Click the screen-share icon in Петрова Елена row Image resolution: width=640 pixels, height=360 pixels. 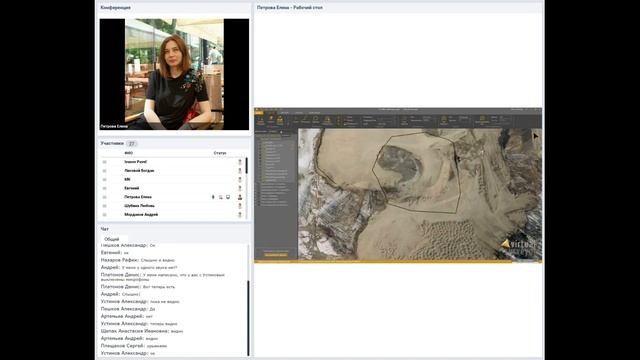click(228, 197)
